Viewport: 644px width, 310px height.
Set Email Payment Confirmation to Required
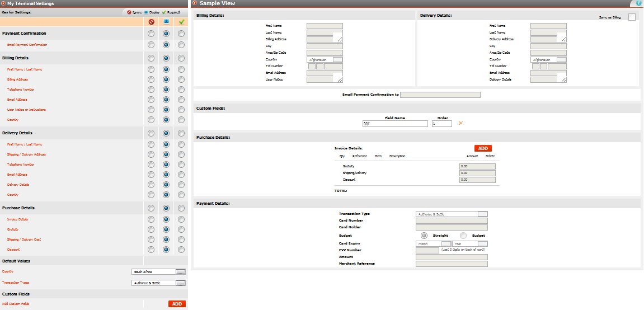181,44
